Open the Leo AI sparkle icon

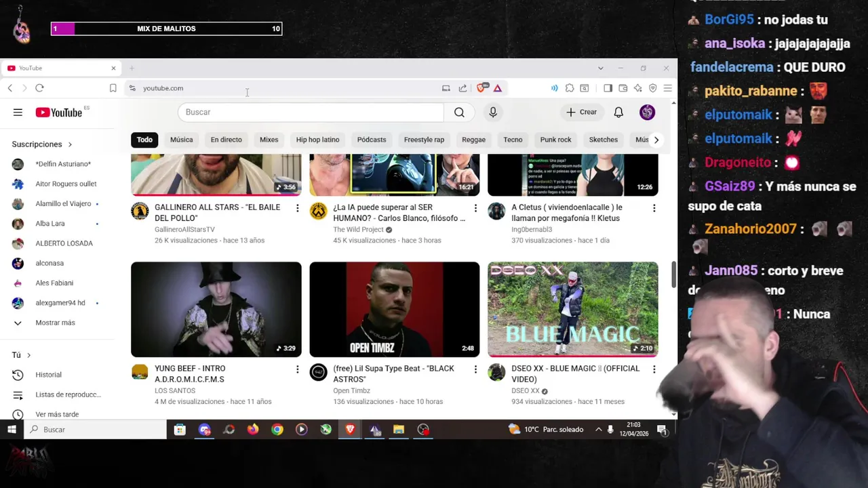638,88
